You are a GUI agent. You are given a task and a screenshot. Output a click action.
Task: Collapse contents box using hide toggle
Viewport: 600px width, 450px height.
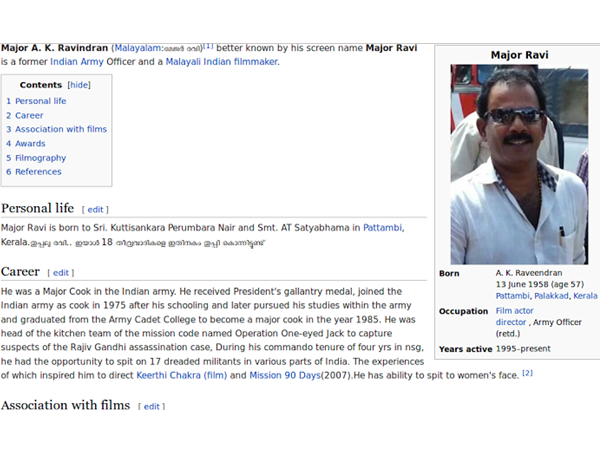click(79, 86)
